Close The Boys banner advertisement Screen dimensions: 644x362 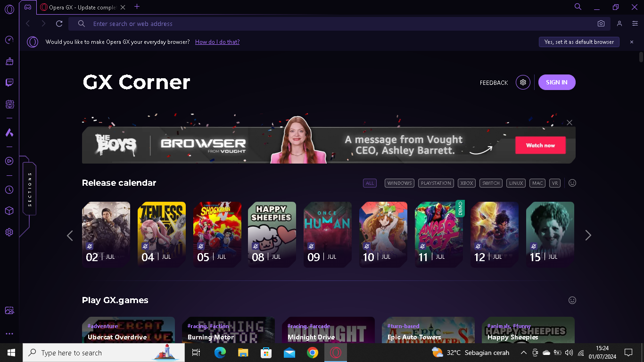(570, 123)
